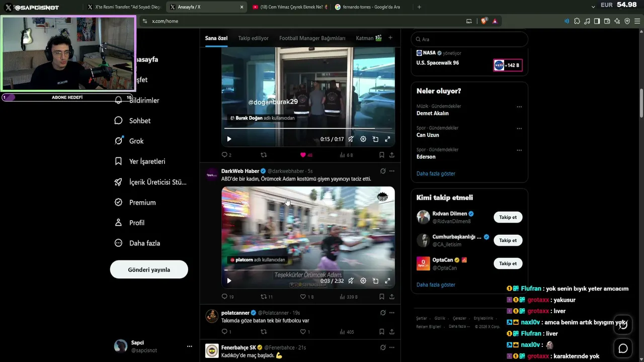Follow Rıdvan Dilmen with Takip et
Image resolution: width=644 pixels, height=362 pixels.
(508, 217)
